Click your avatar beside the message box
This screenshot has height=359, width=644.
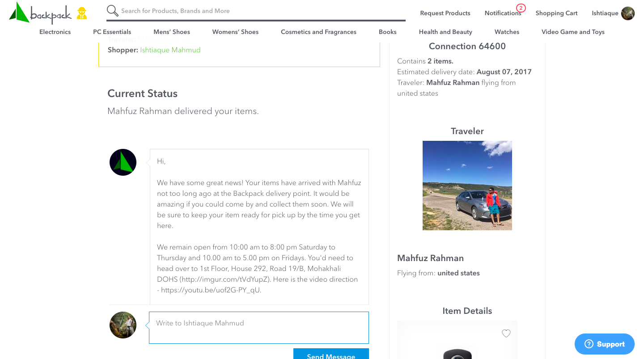[123, 325]
